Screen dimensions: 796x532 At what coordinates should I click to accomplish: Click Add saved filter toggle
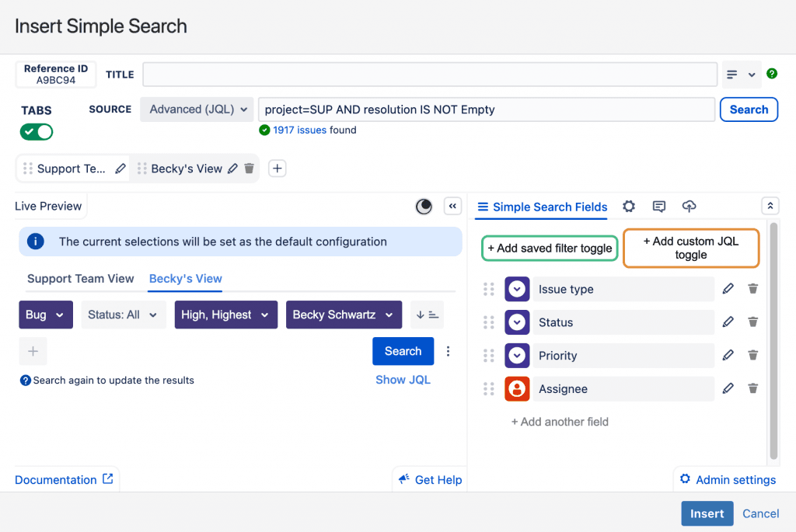coord(550,249)
